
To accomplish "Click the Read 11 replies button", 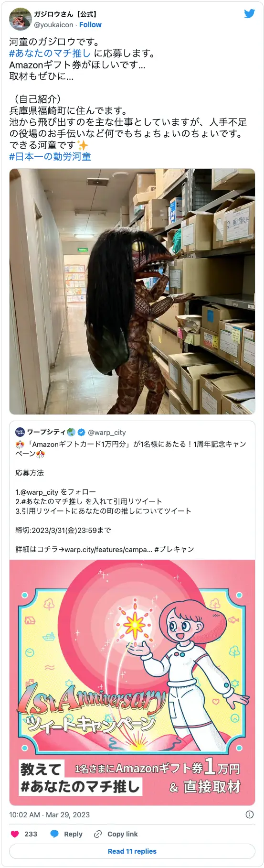I will tap(132, 851).
